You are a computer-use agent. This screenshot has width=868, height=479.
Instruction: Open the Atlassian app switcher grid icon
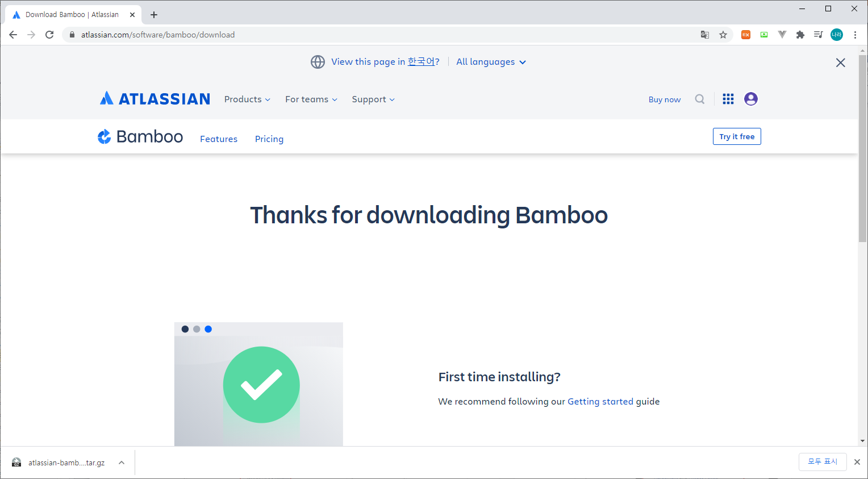pos(728,99)
